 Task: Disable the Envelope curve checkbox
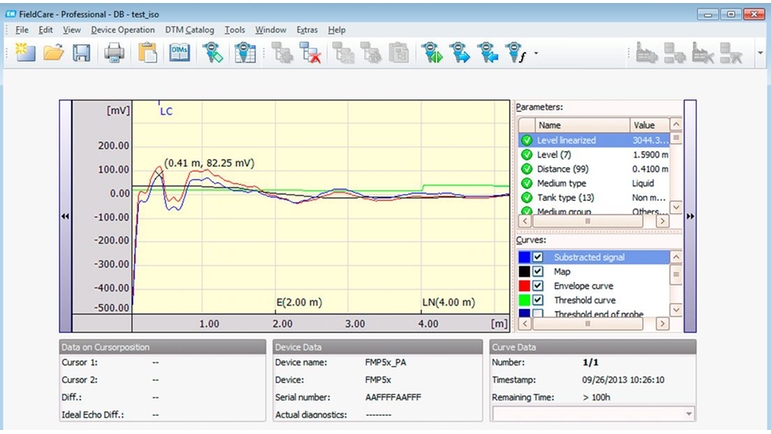[538, 286]
